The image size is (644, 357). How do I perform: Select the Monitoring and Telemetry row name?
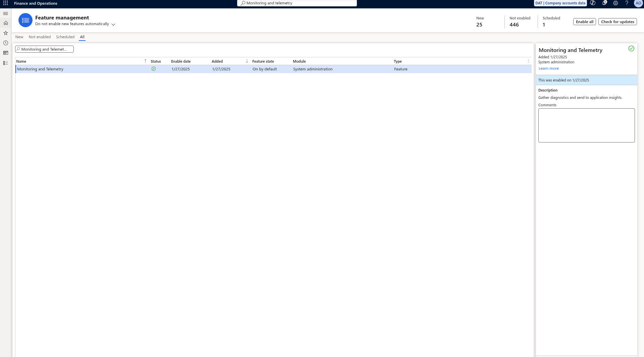(40, 69)
